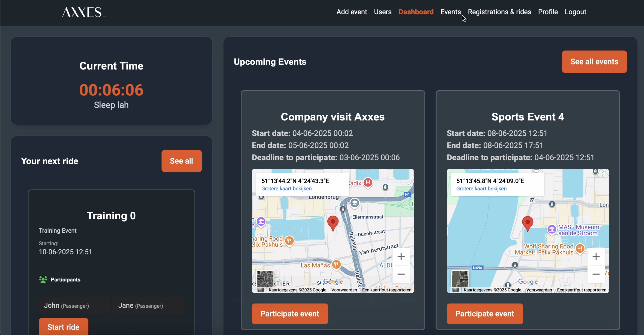The image size is (644, 335).
Task: Start ride for Training 0
Action: 63,326
